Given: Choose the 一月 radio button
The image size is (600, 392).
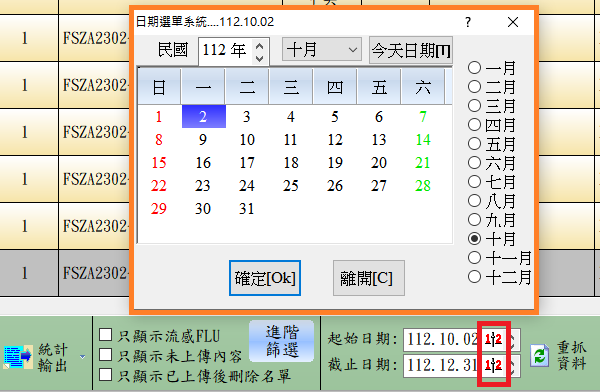Looking at the screenshot, I should 474,67.
